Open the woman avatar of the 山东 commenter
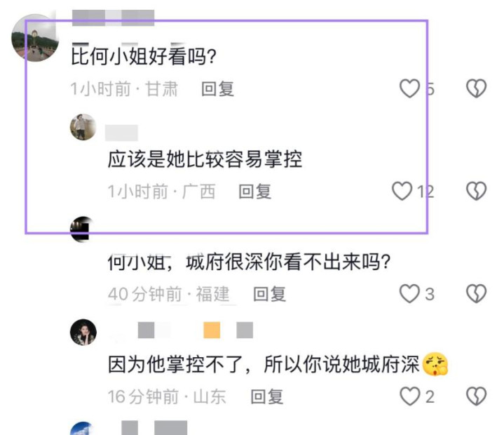Image resolution: width=504 pixels, height=435 pixels. point(83,332)
